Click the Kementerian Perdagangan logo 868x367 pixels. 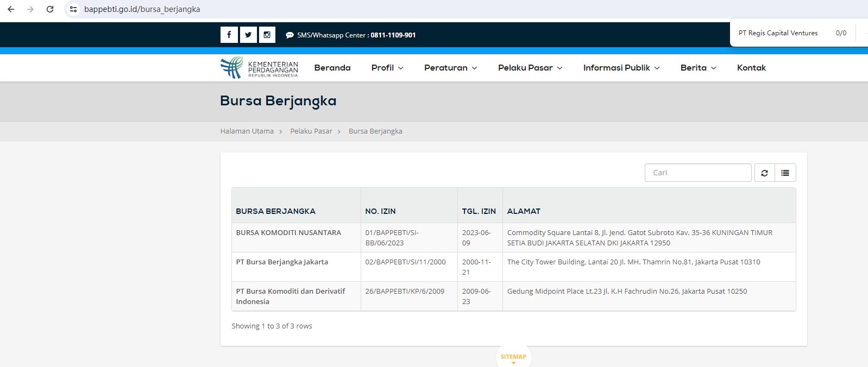(259, 68)
